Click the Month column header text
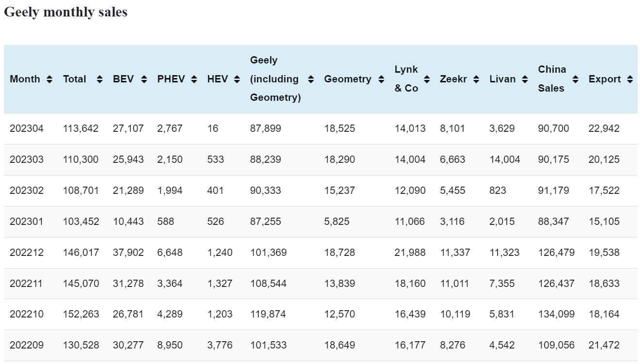 click(x=25, y=79)
